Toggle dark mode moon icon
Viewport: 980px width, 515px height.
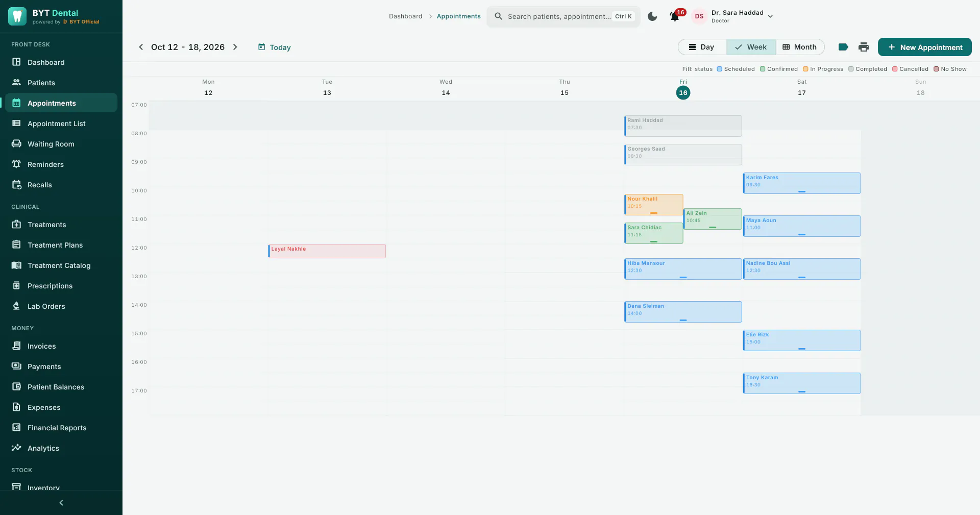click(x=652, y=16)
